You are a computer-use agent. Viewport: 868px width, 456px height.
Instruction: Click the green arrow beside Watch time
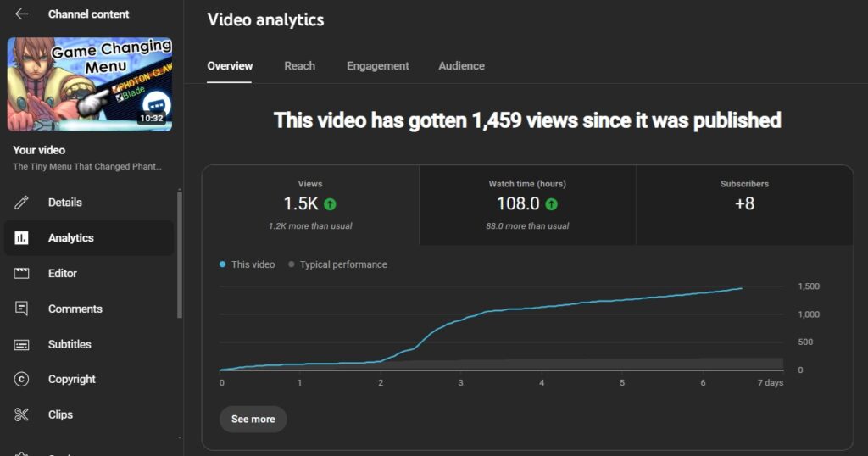[x=551, y=204]
